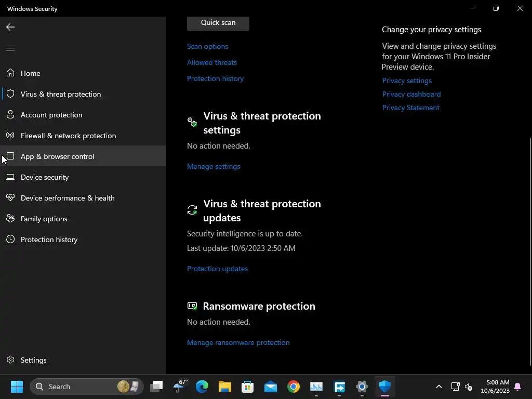Screen dimensions: 532x399
Task: Open the hamburger navigation menu
Action: point(10,48)
